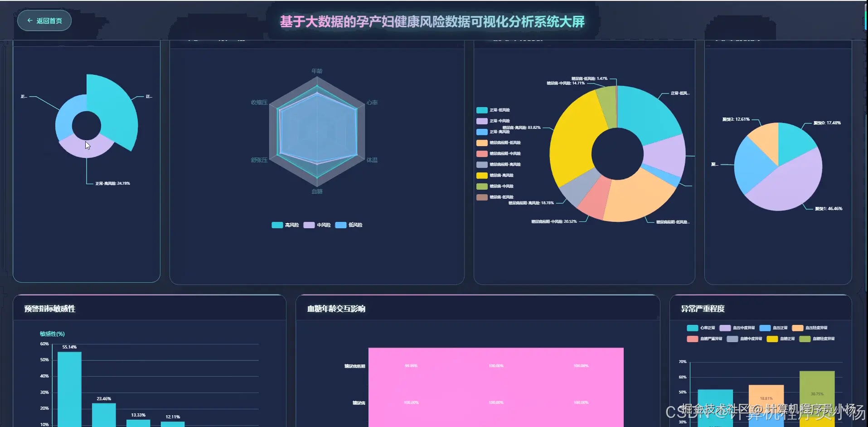The height and width of the screenshot is (427, 868).
Task: Toggle 正常-中风险 in the donut legend
Action: tap(493, 121)
